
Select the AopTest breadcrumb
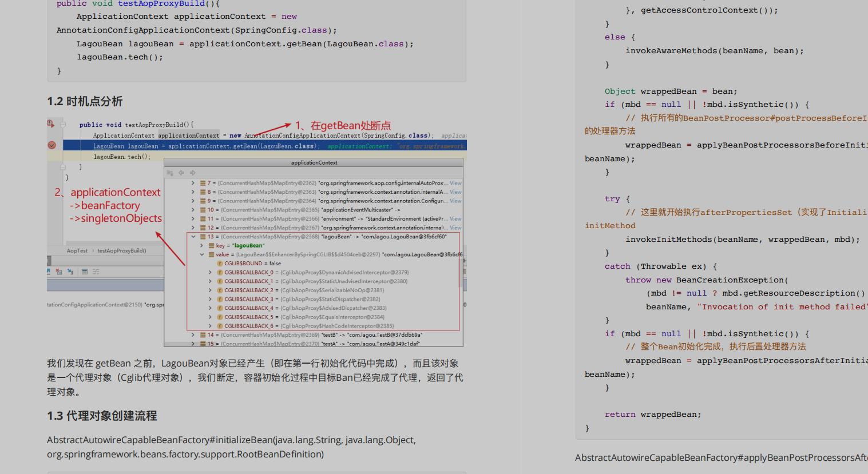click(77, 250)
